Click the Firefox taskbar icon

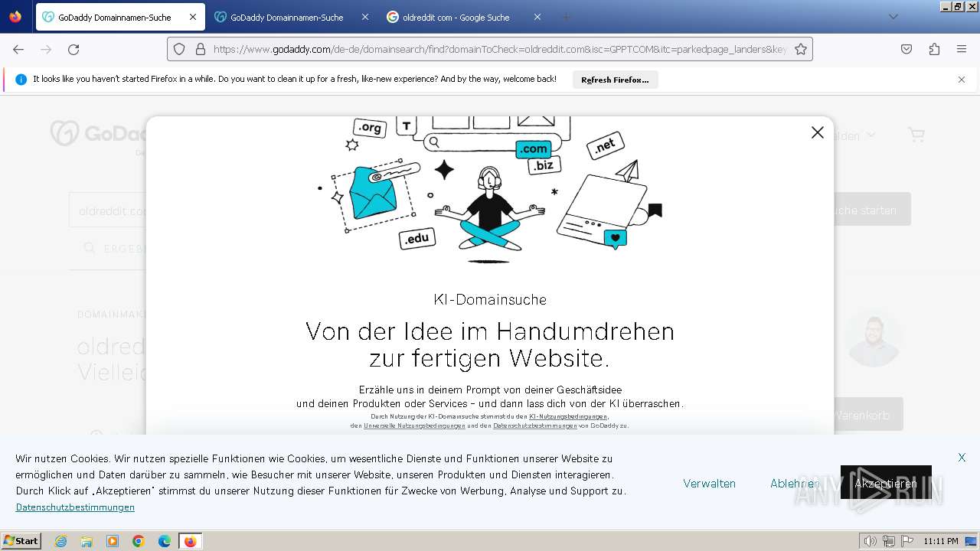(x=190, y=541)
